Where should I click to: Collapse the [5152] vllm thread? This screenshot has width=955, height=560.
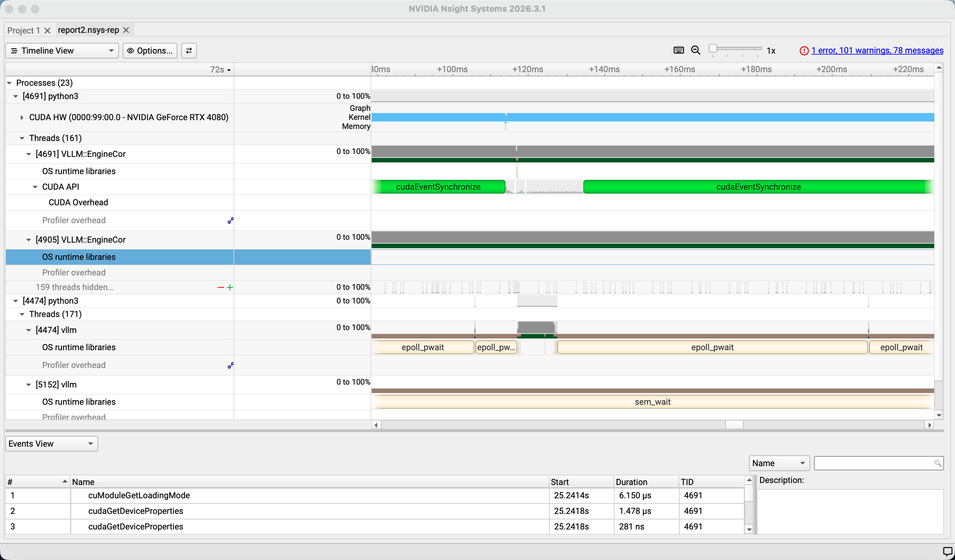29,385
